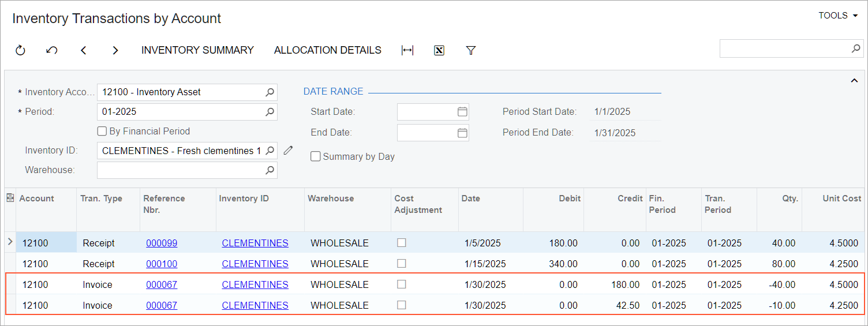Toggle the Summary by Day checkbox

316,156
